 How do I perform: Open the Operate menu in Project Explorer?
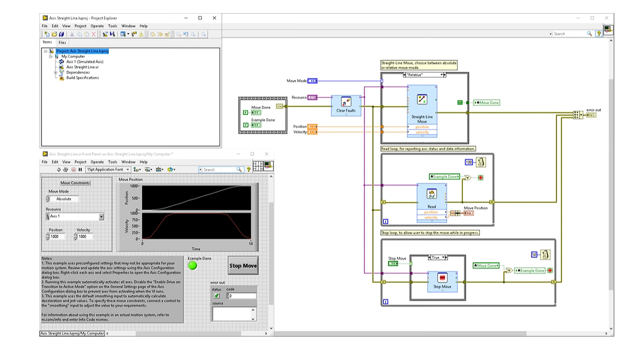point(97,26)
